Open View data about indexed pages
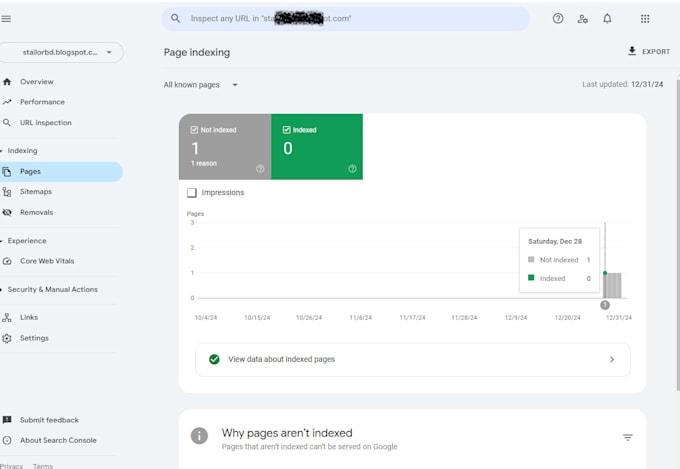 [x=412, y=359]
